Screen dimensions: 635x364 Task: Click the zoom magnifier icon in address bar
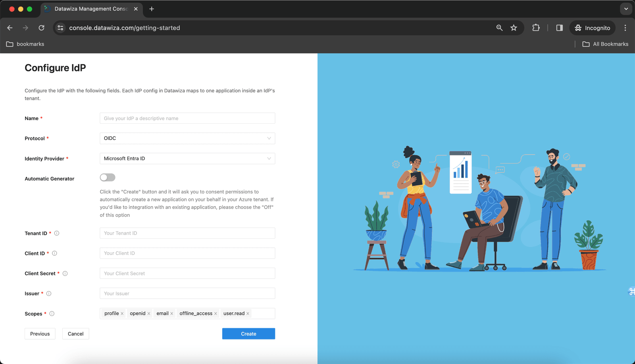499,28
